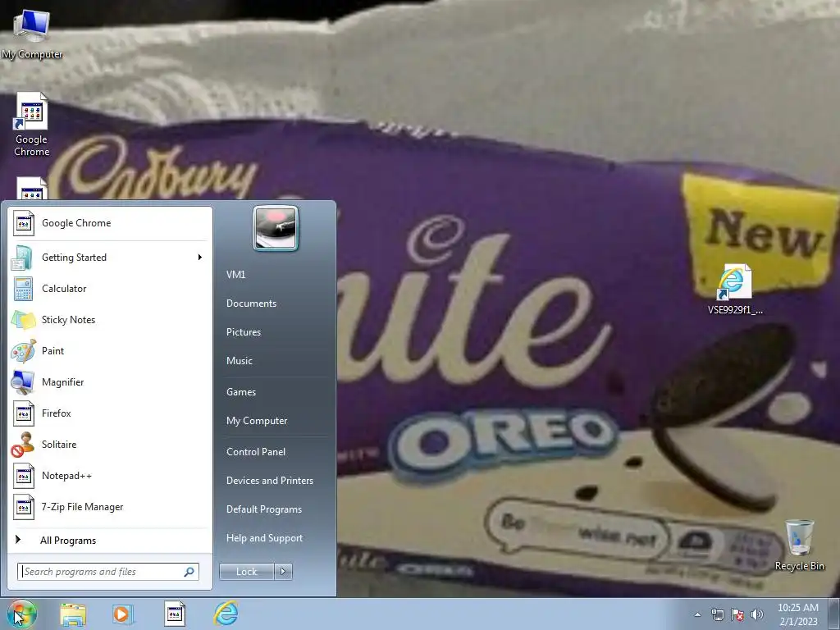Open Control Panel

click(276, 452)
